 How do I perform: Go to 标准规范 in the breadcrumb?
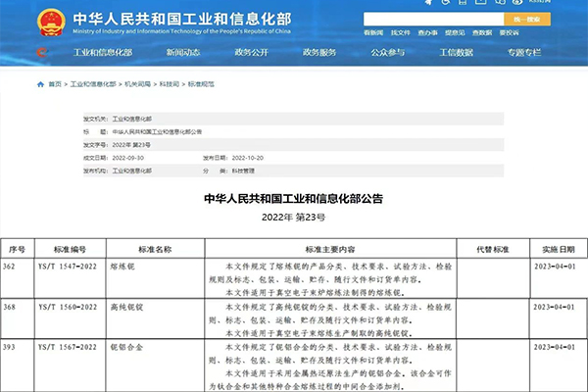(201, 84)
